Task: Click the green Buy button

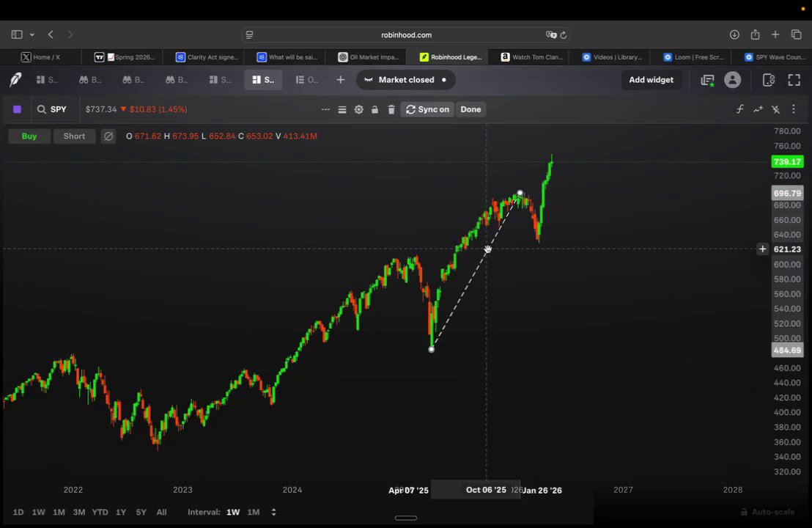Action: tap(29, 136)
